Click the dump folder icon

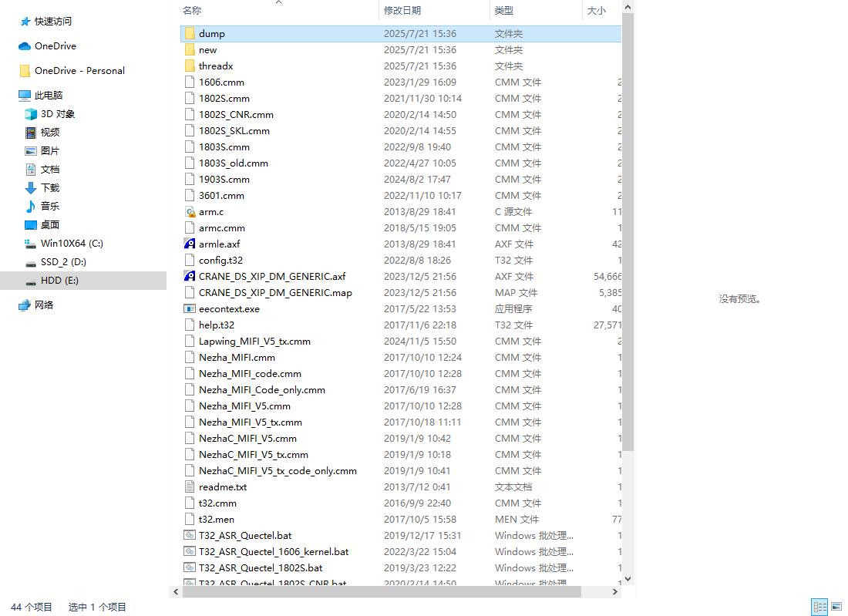[190, 34]
